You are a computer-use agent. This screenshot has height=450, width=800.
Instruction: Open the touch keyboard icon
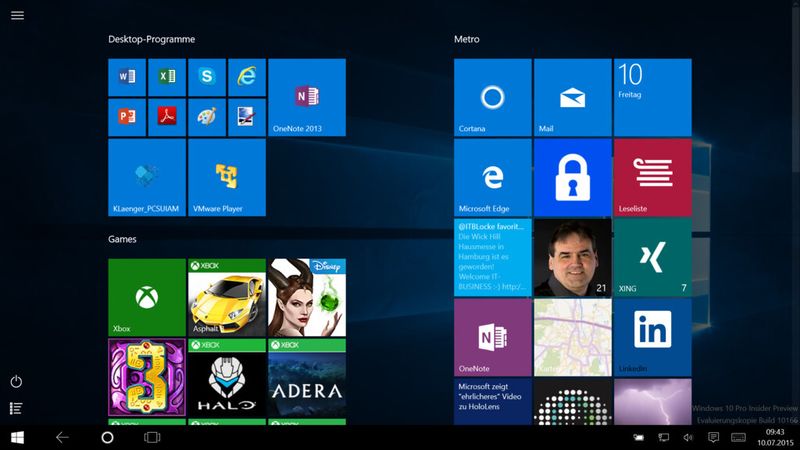738,437
